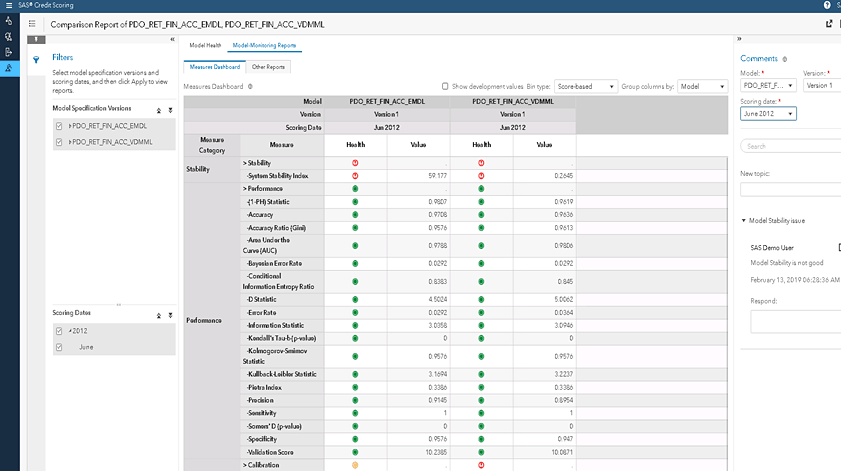Screen dimensions: 841x471
Task: Click the SAS Demo User comment author
Action: pos(772,248)
